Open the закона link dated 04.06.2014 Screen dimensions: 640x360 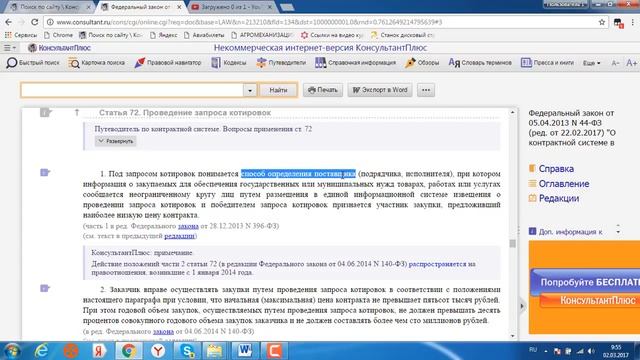(163, 331)
